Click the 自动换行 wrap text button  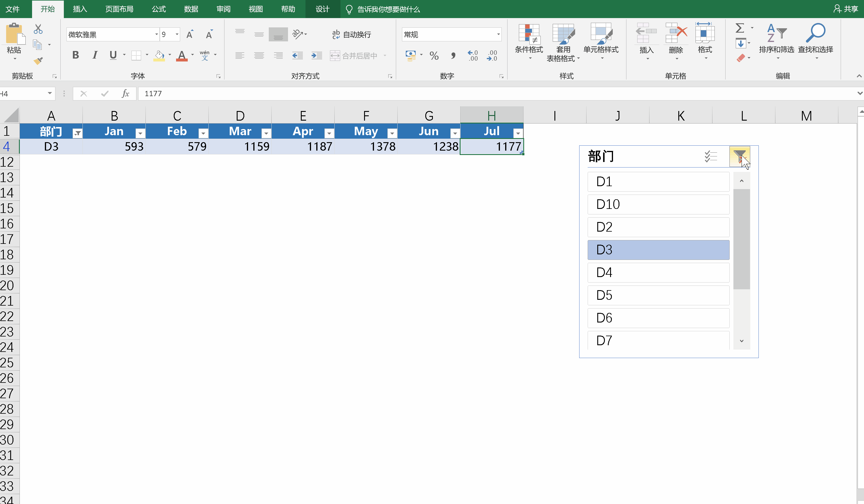click(x=352, y=34)
